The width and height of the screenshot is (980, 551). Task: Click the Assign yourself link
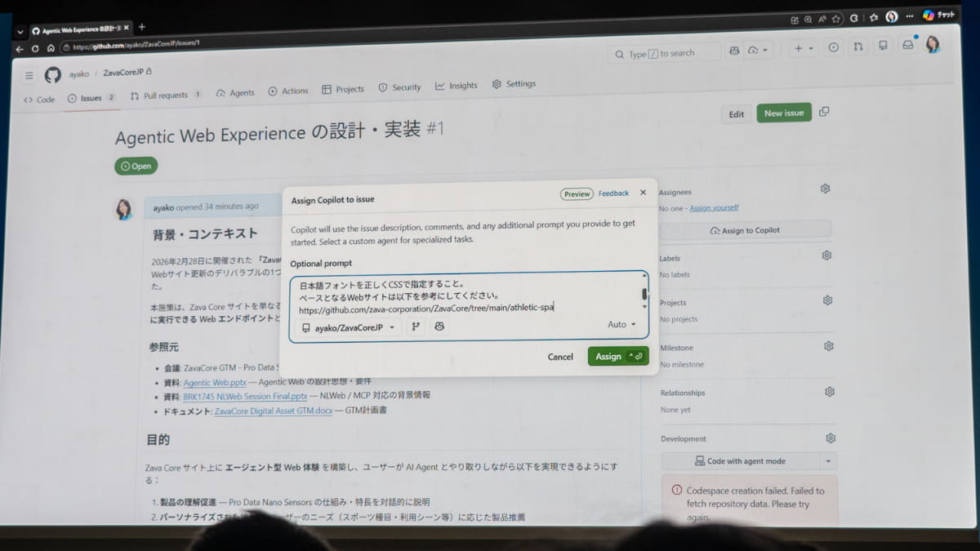pyautogui.click(x=714, y=208)
